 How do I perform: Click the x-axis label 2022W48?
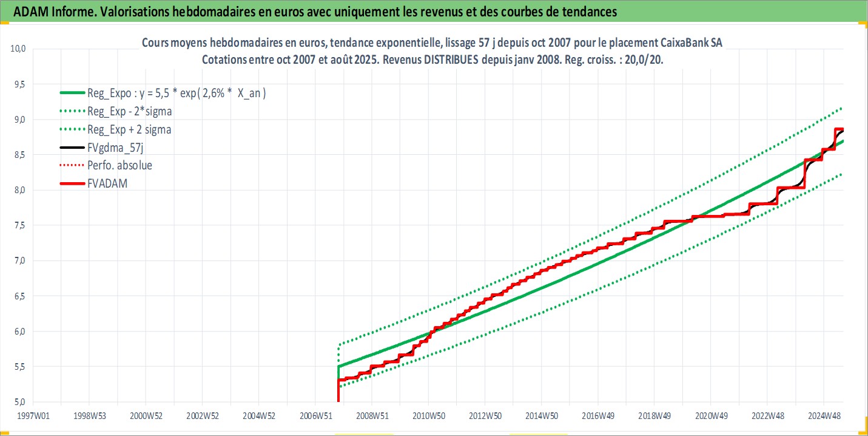pos(767,417)
